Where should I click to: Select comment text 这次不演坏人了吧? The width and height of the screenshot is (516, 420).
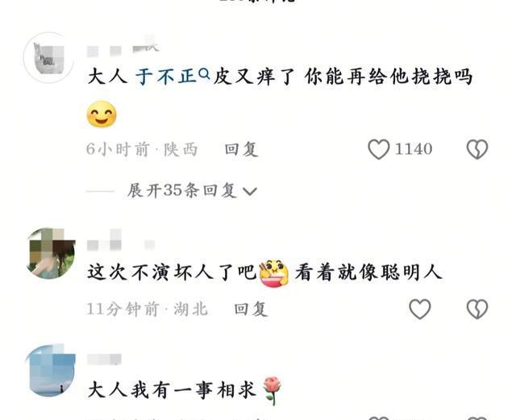(x=172, y=272)
